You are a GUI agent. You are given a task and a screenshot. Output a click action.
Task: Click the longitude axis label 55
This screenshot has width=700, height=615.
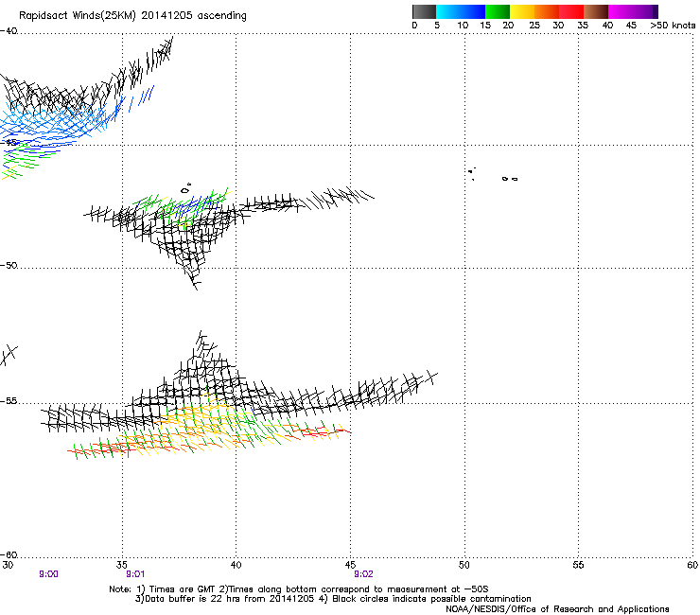(x=578, y=565)
